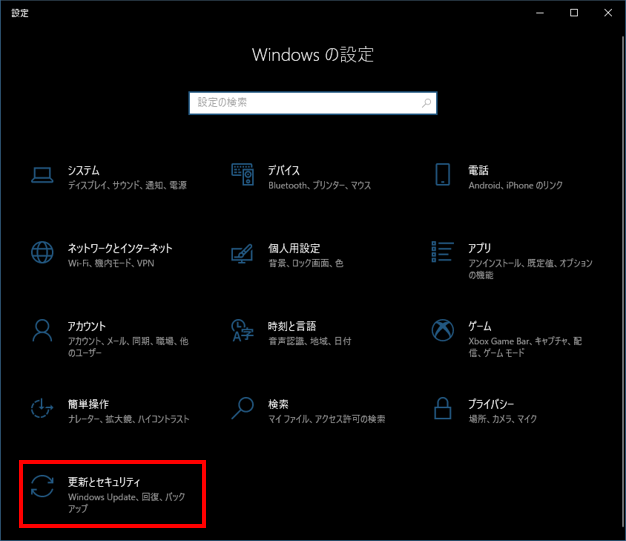Image resolution: width=626 pixels, height=541 pixels.
Task: Click ディスプレイ、サウンド、通知、電源 description
Action: click(127, 185)
